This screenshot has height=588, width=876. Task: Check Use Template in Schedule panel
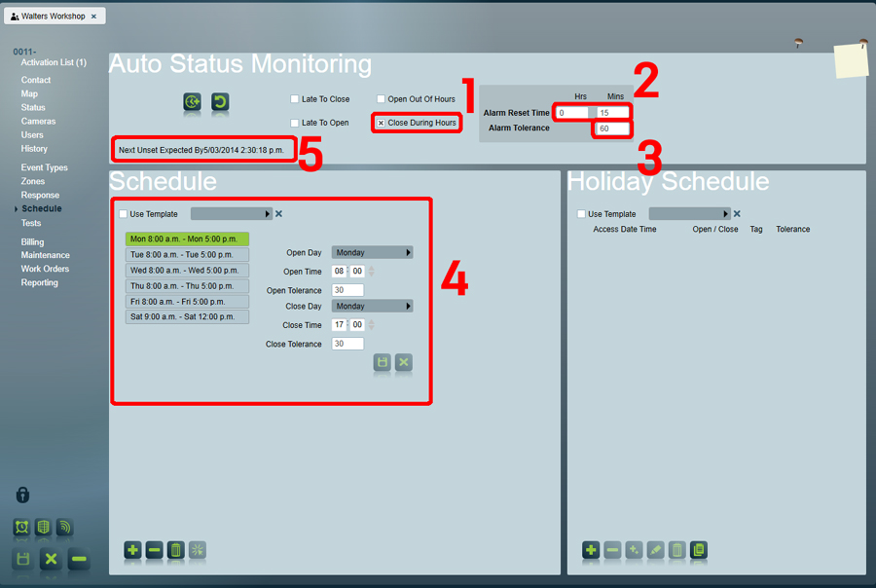click(123, 213)
